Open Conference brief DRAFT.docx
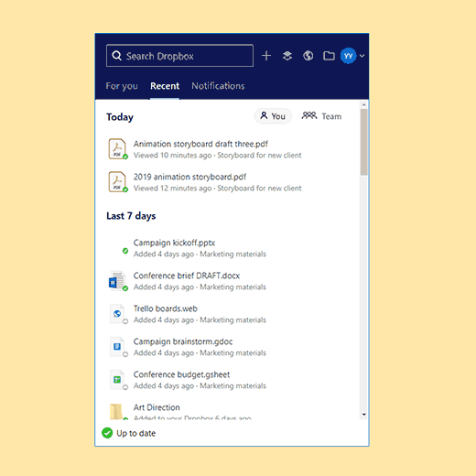The width and height of the screenshot is (476, 476). click(187, 276)
